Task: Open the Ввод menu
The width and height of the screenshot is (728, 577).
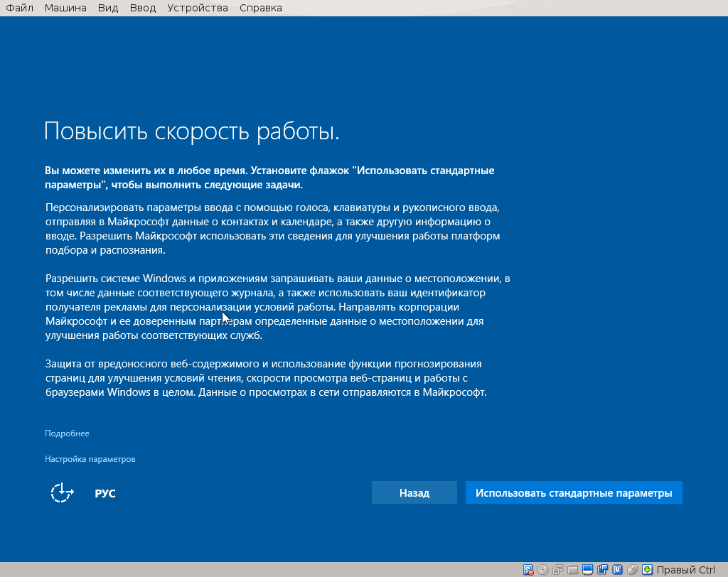Action: click(142, 8)
